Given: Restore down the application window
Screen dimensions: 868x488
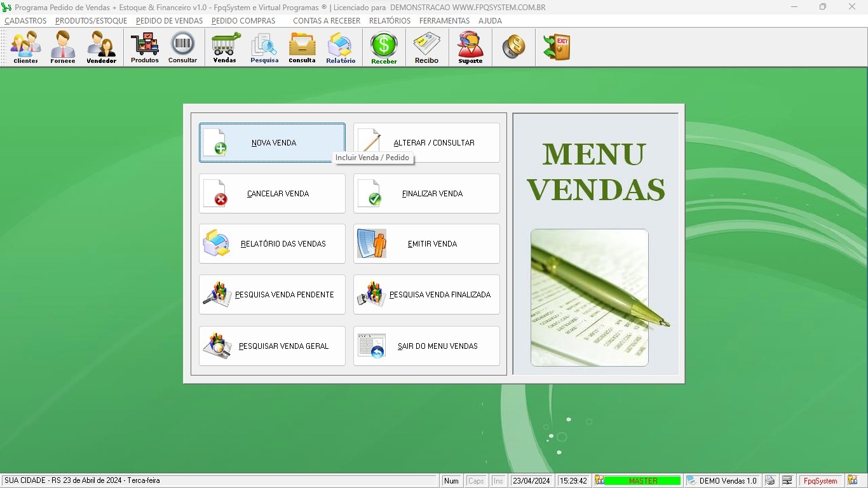Looking at the screenshot, I should click(x=823, y=7).
